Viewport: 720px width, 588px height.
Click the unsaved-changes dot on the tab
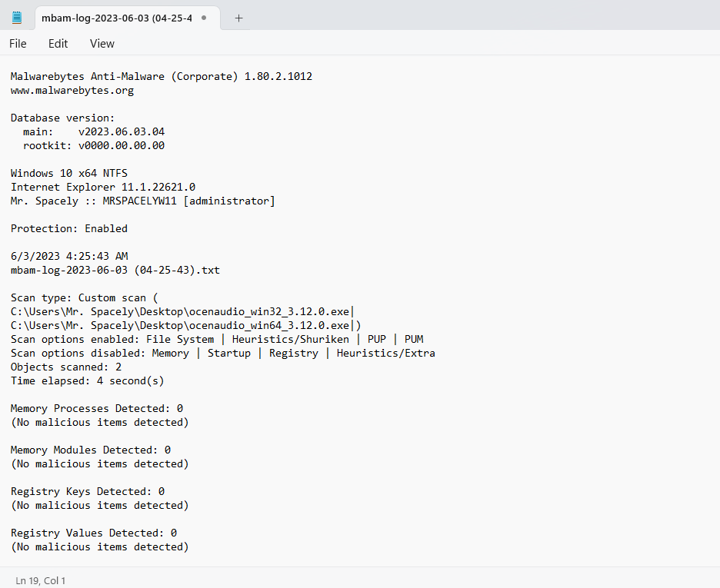pyautogui.click(x=204, y=18)
